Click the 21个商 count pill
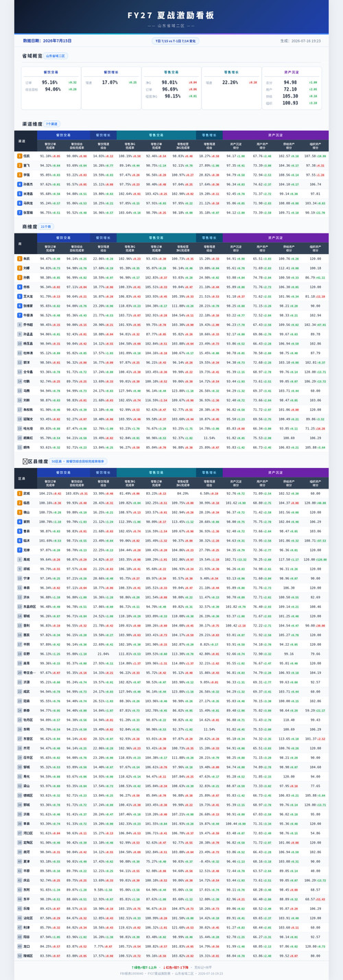The image size is (343, 980). tap(47, 226)
